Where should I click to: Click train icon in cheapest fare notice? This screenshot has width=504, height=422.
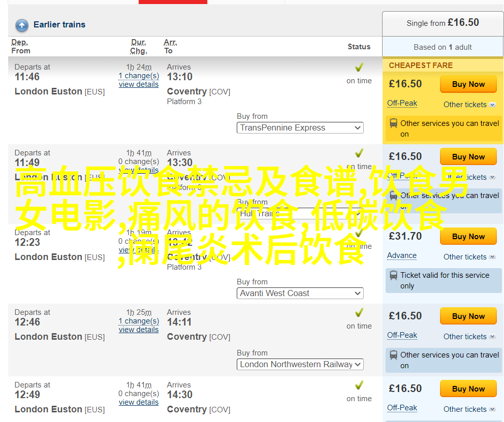click(x=394, y=123)
